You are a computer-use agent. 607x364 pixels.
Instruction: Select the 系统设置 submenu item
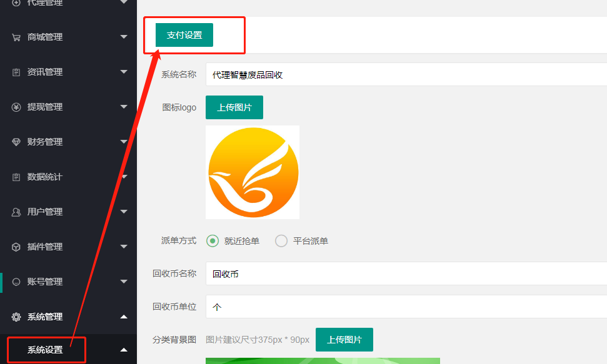point(45,350)
